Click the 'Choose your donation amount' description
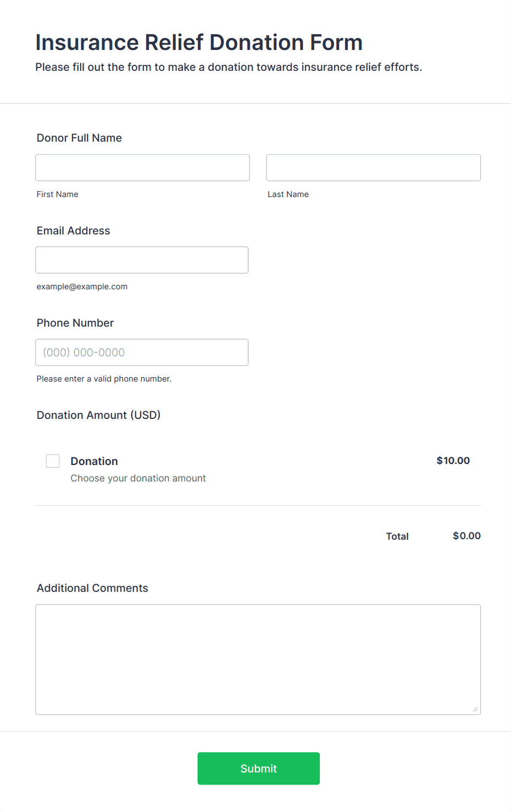Image resolution: width=511 pixels, height=812 pixels. (x=138, y=478)
